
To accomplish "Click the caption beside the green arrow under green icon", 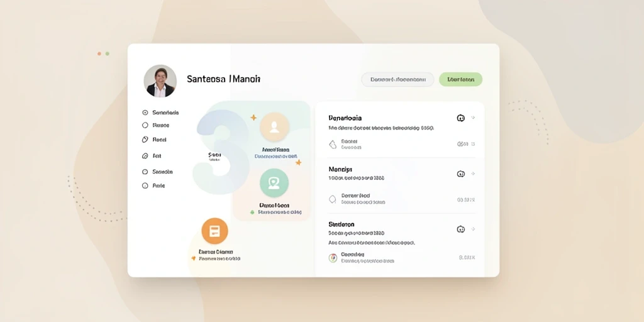I will 280,213.
